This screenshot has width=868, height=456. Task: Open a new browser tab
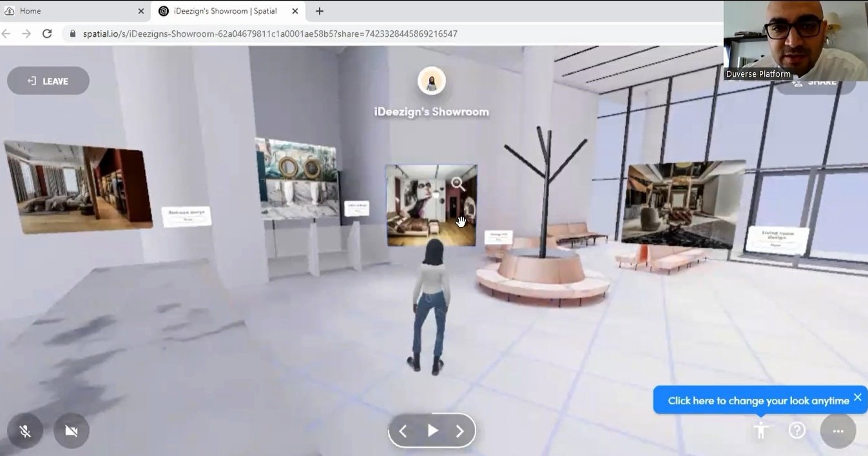320,11
